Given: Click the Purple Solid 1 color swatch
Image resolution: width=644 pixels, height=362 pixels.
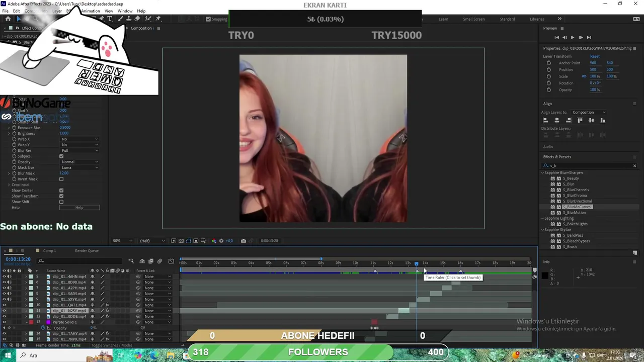Looking at the screenshot, I should tap(49, 322).
